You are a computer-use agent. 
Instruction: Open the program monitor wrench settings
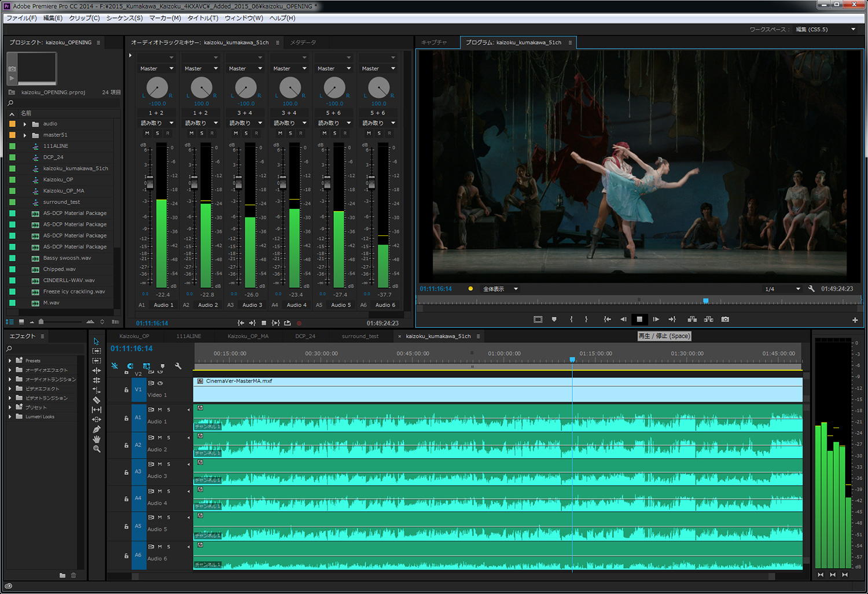[811, 289]
